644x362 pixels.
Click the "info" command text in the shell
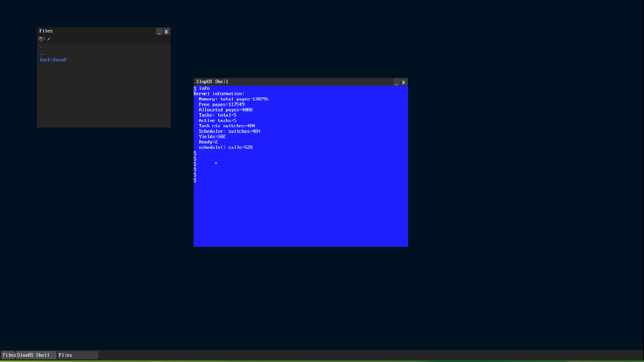click(x=205, y=88)
